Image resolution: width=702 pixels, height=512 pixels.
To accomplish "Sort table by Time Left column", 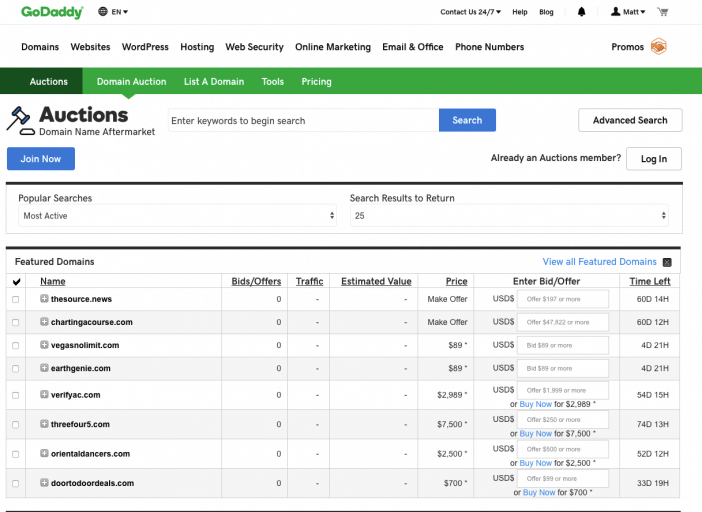I will tap(650, 282).
